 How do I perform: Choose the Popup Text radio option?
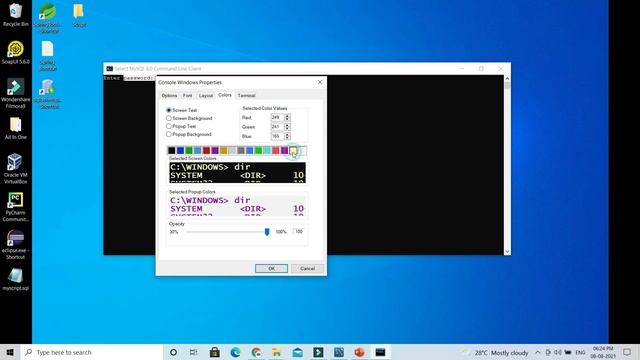(169, 126)
